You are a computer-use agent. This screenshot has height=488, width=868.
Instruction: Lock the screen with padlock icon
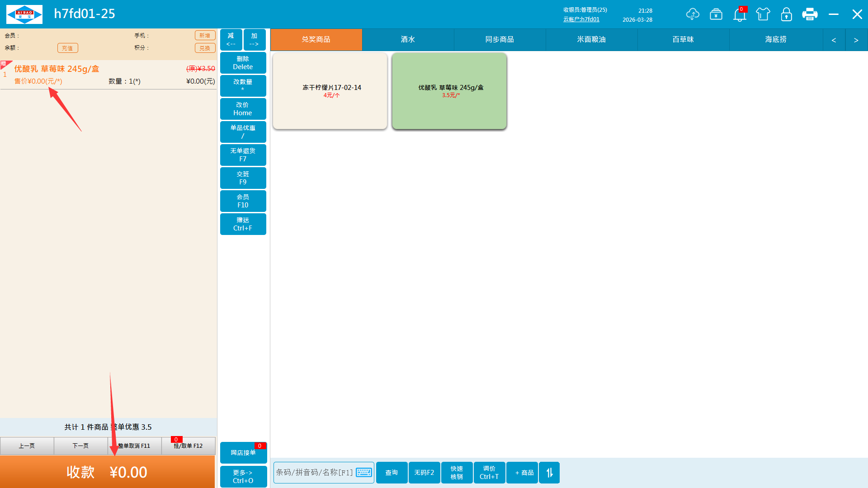pyautogui.click(x=787, y=14)
